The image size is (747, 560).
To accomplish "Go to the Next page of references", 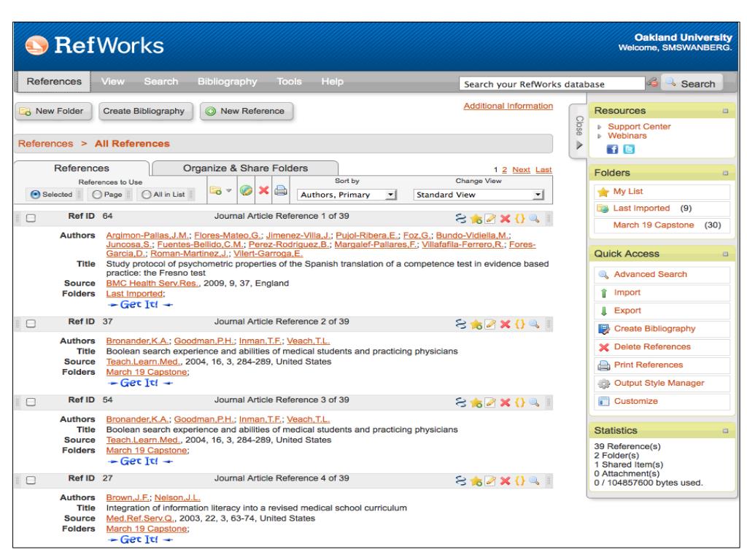I will (521, 169).
